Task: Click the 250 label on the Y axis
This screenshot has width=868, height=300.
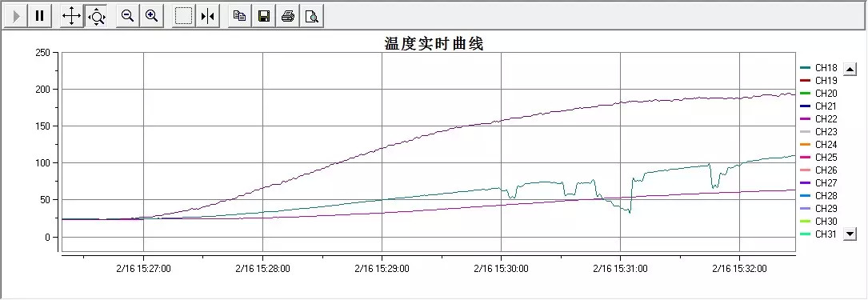Action: 42,53
